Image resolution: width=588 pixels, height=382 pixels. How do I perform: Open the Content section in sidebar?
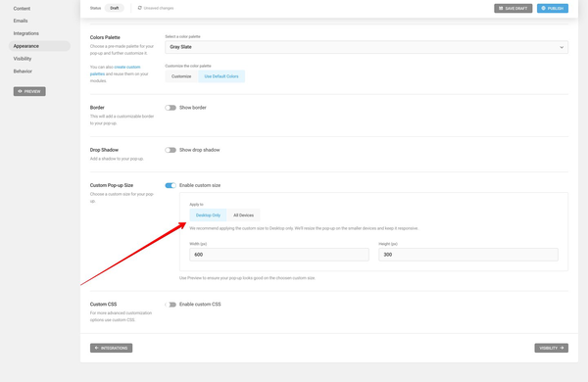click(22, 8)
